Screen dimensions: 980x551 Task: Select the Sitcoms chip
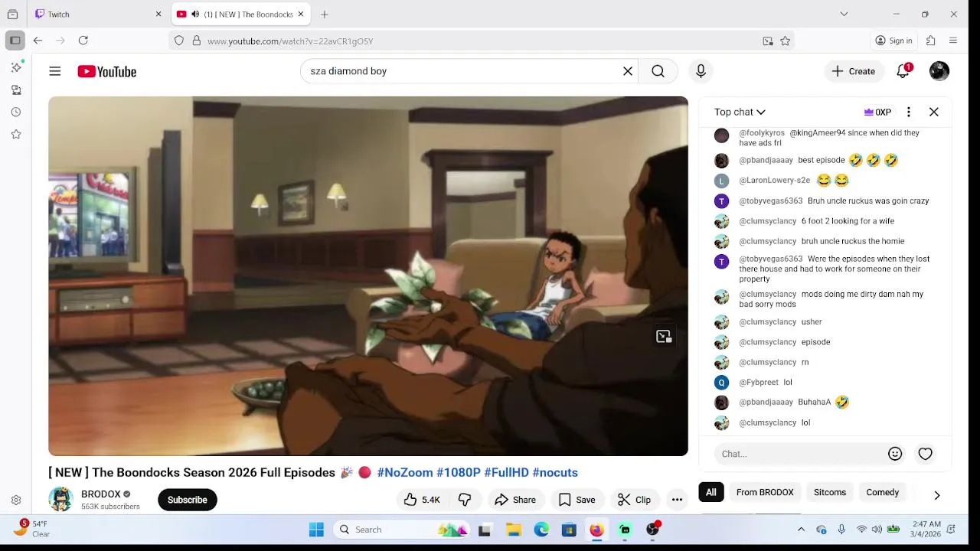[x=830, y=492]
